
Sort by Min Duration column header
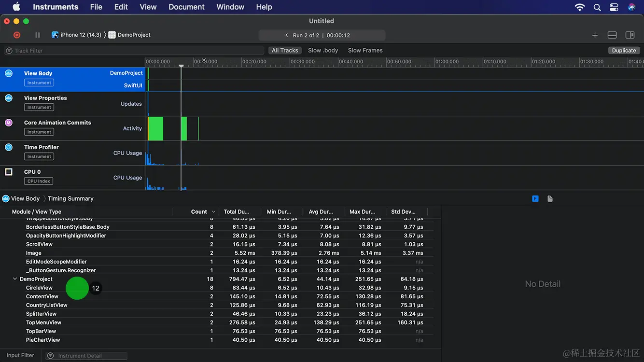click(x=279, y=212)
